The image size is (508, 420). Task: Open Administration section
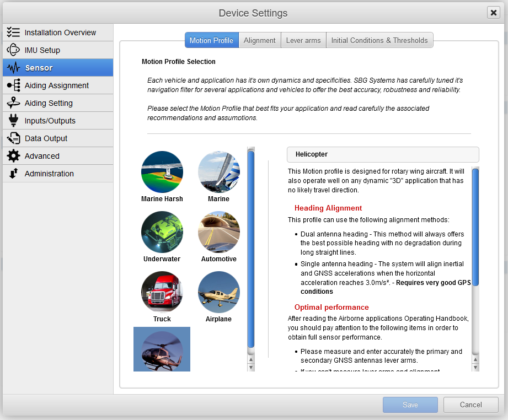[x=58, y=174]
